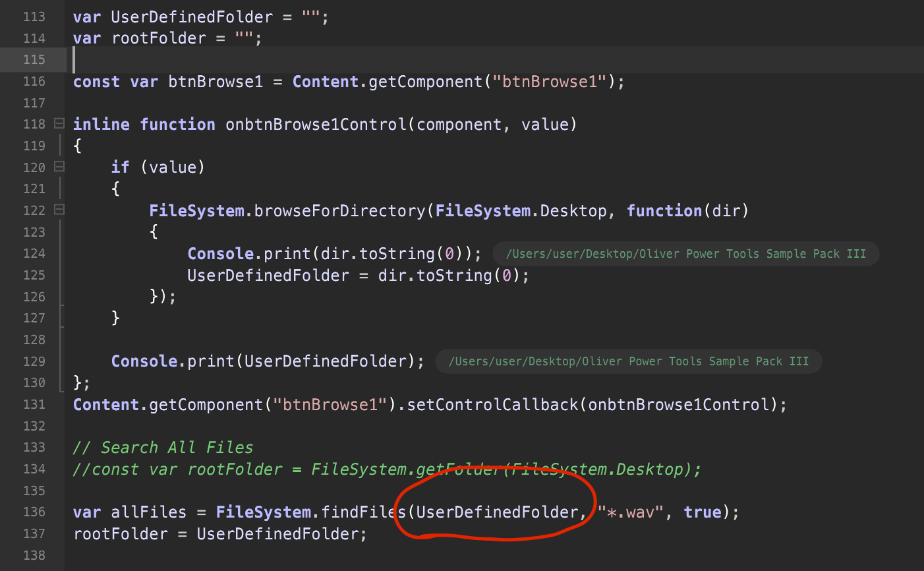Click the inline output path bubble beside line 129
Image resolution: width=924 pixels, height=571 pixels.
[628, 361]
